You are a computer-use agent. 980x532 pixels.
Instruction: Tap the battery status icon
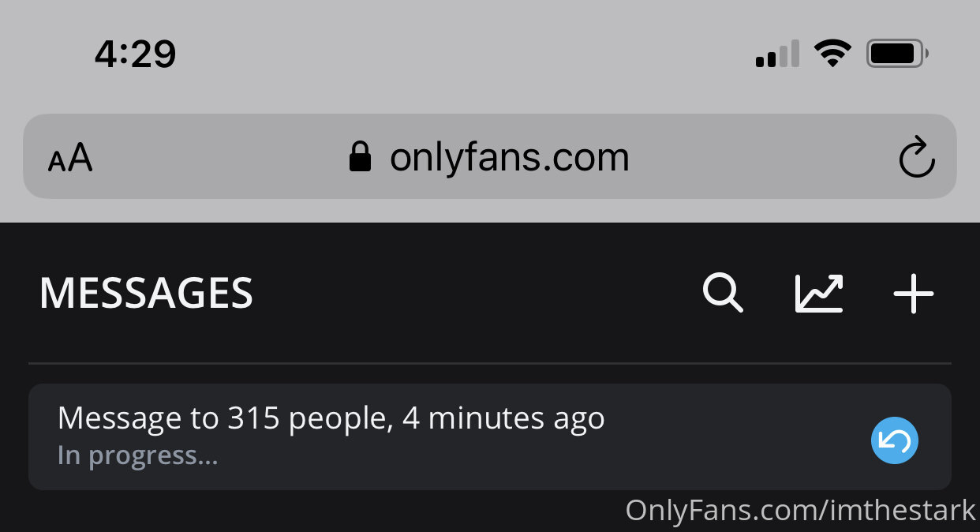tap(897, 54)
